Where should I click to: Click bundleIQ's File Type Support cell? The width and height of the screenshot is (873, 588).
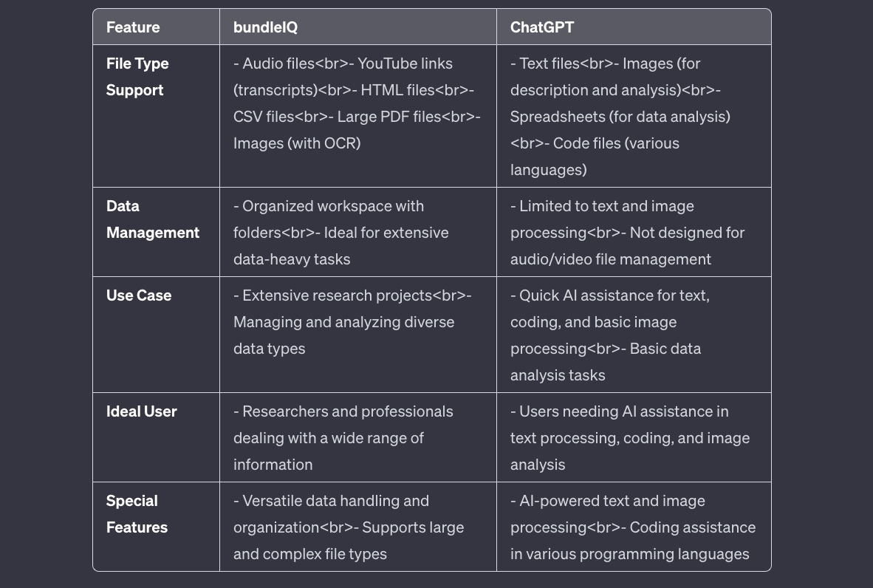[x=357, y=103]
